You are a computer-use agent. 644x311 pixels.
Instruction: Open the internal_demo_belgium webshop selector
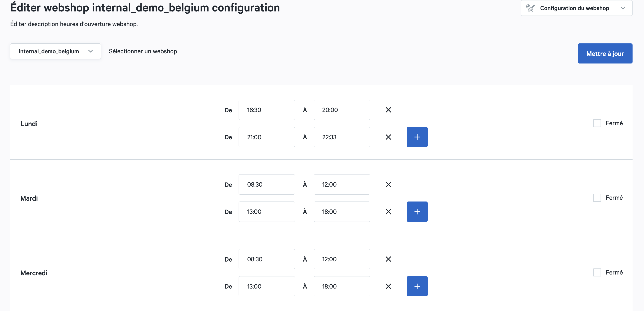(x=56, y=51)
